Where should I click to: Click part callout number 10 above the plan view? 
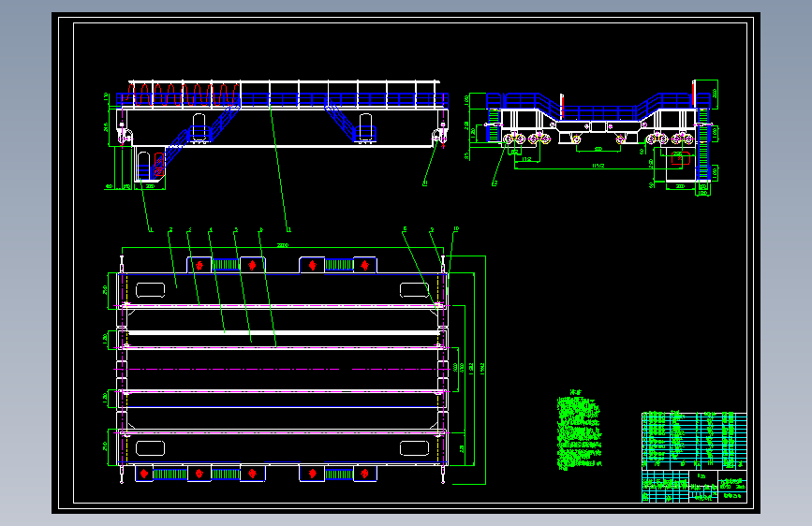[x=456, y=228]
